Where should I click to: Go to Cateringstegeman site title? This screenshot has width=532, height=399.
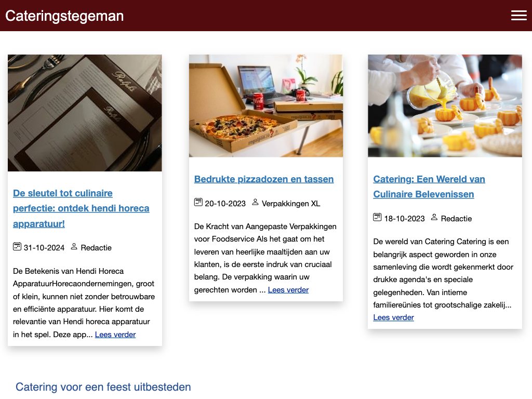tap(64, 16)
